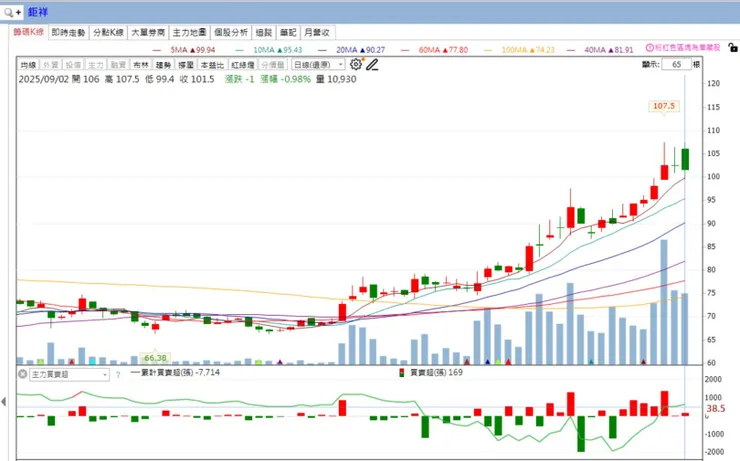Select the pencil drawing tool icon
740x461 pixels.
372,65
